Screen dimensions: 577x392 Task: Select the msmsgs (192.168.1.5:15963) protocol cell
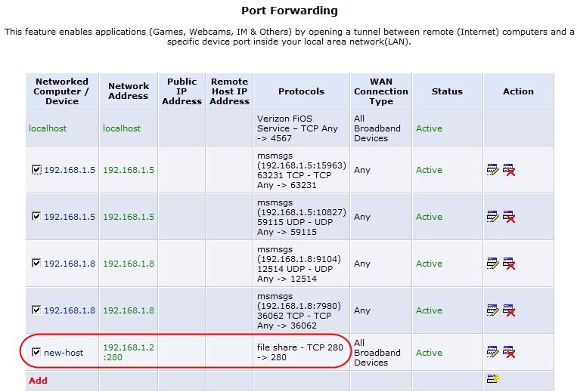(302, 170)
